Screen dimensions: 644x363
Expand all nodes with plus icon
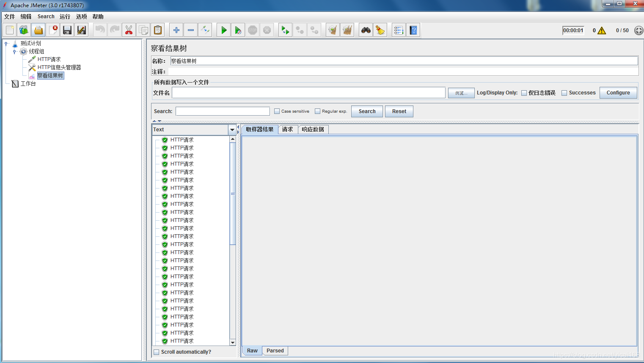click(x=176, y=30)
